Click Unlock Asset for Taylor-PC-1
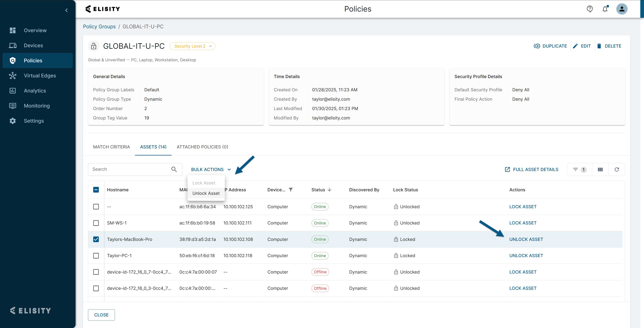The height and width of the screenshot is (328, 644). [x=526, y=256]
